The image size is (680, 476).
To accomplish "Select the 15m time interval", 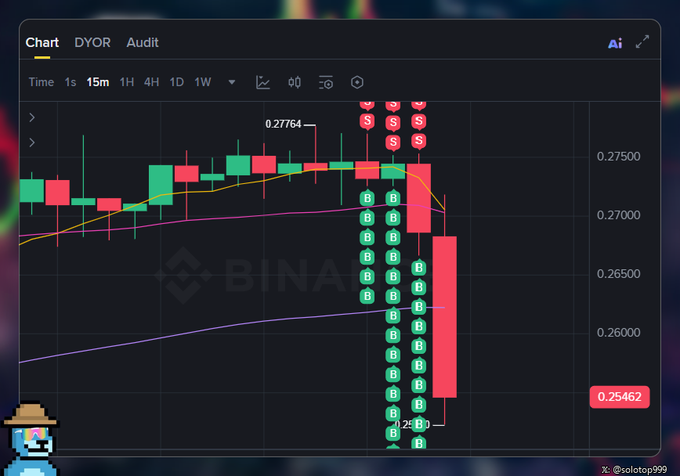I will point(98,82).
